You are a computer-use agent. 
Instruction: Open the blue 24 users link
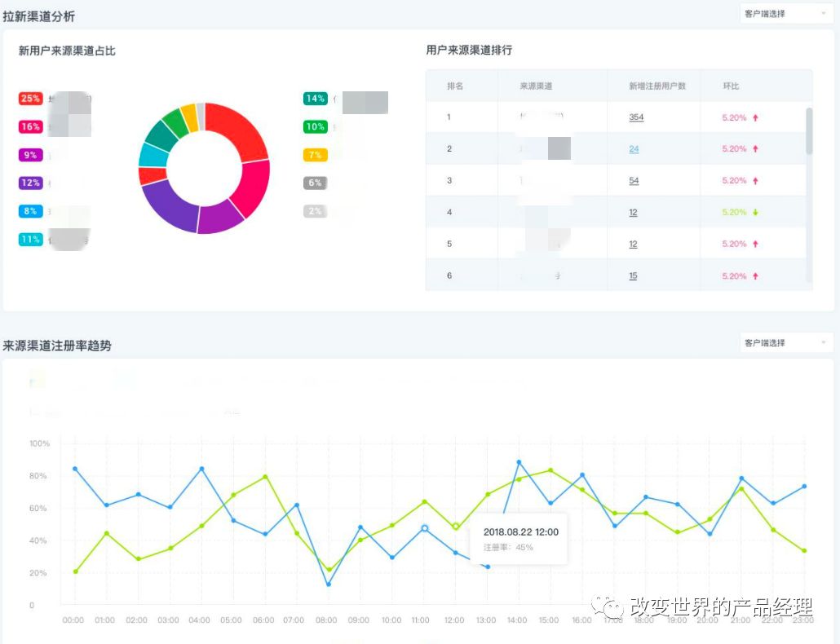point(634,149)
